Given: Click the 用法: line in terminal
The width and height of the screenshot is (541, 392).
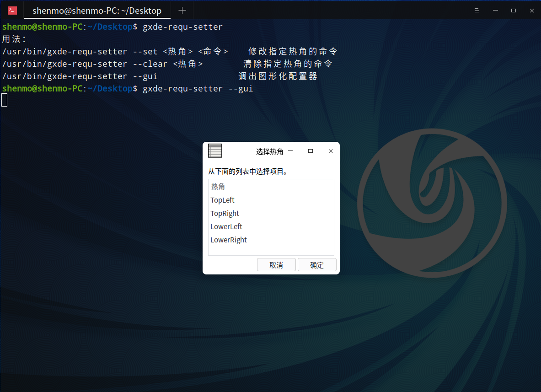Looking at the screenshot, I should point(14,39).
